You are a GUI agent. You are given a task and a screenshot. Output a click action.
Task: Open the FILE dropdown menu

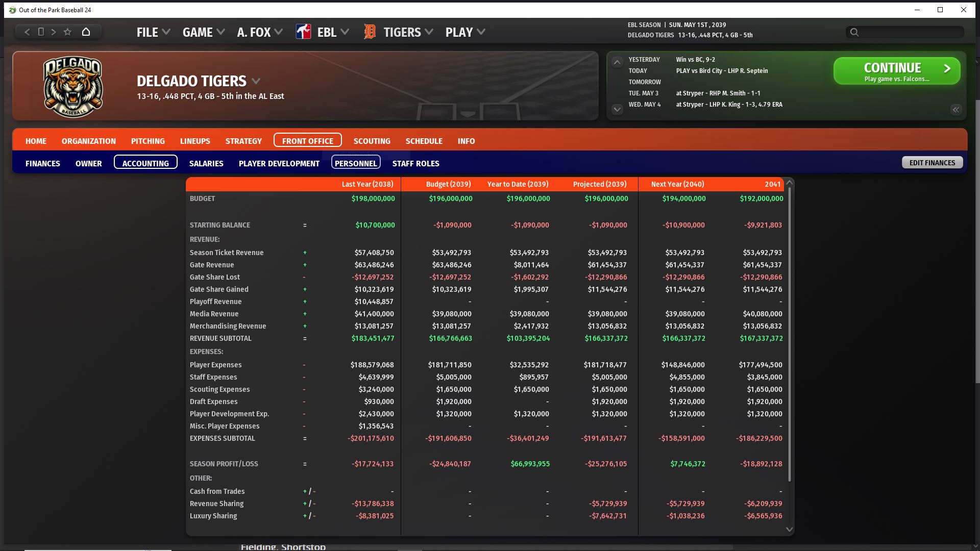click(x=153, y=32)
